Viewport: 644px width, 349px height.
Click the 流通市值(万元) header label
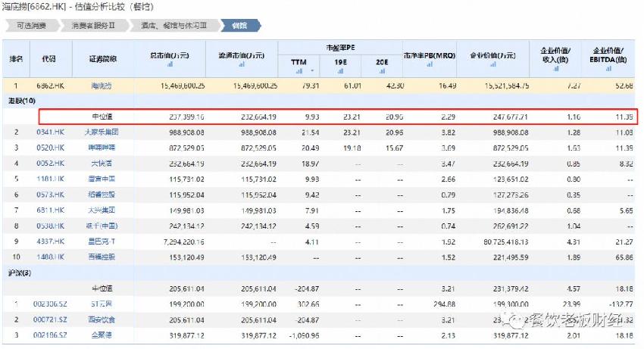coord(242,55)
